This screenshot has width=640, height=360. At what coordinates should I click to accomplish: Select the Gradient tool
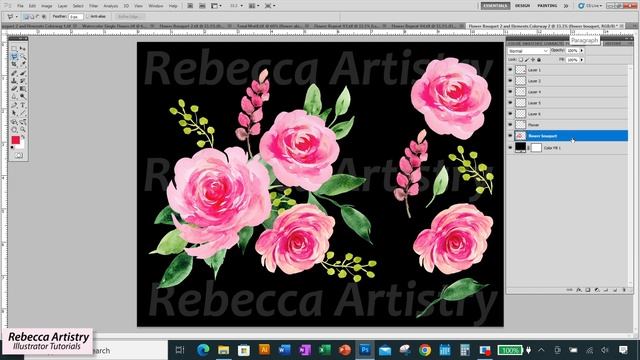coord(23,89)
